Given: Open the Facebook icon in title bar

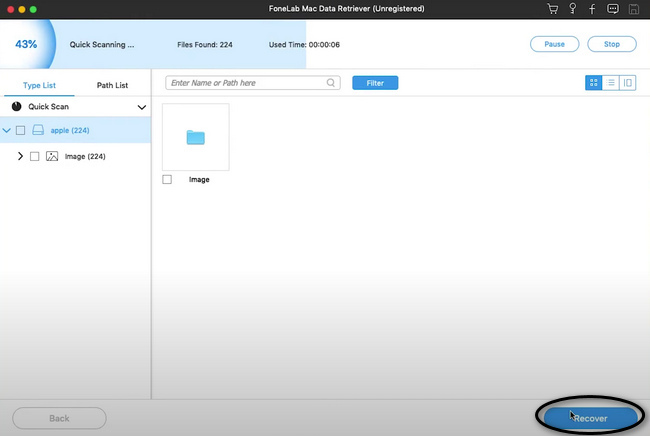Looking at the screenshot, I should [592, 9].
